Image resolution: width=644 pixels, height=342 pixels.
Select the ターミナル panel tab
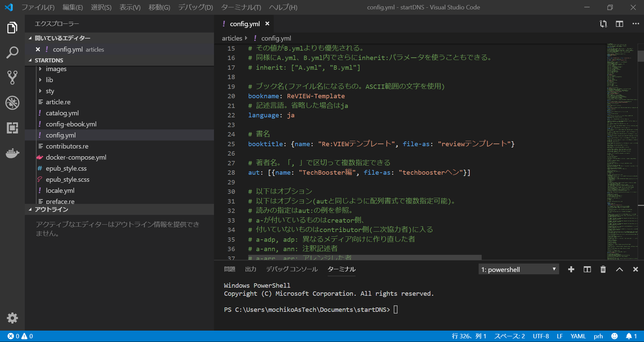coord(341,269)
